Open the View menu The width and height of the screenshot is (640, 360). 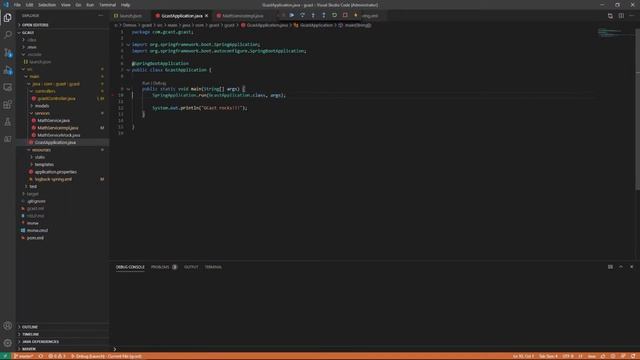pyautogui.click(x=66, y=5)
